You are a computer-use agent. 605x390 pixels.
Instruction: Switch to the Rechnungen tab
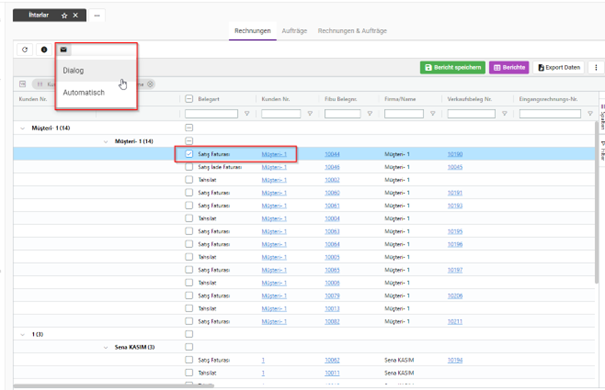click(253, 31)
